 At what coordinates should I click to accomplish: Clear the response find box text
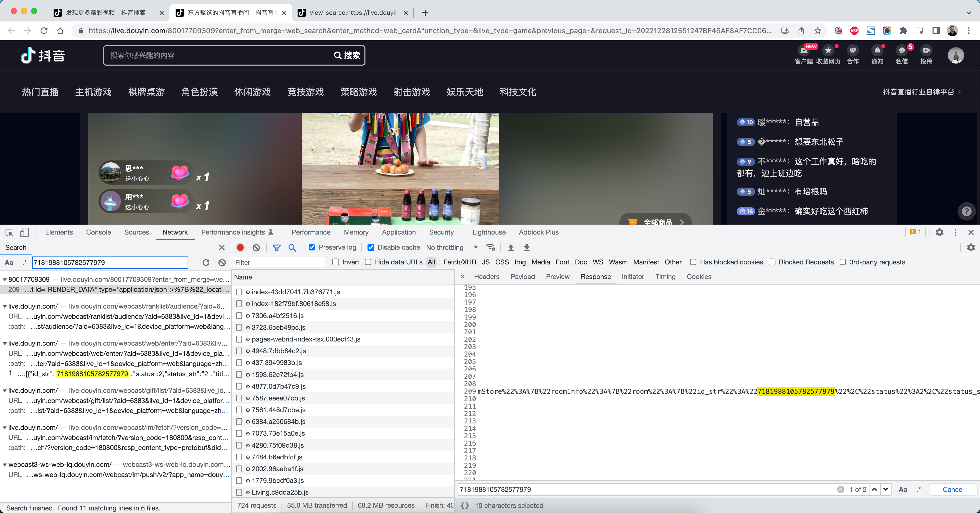840,490
